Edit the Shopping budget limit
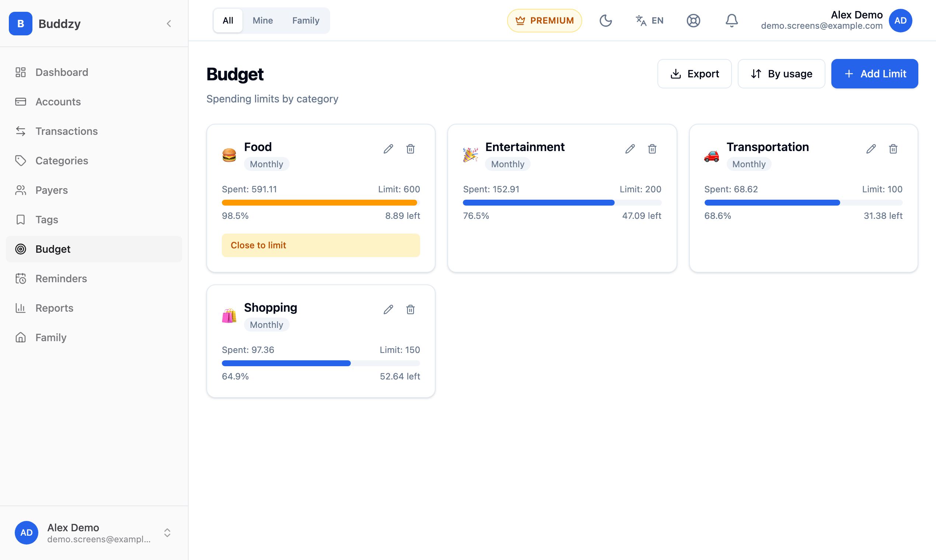Image resolution: width=936 pixels, height=560 pixels. coord(388,309)
